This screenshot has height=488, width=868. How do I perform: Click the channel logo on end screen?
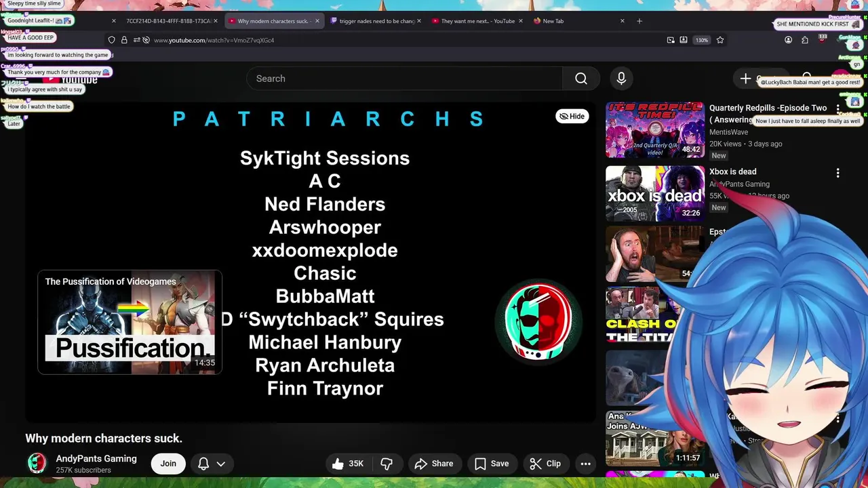(x=538, y=321)
